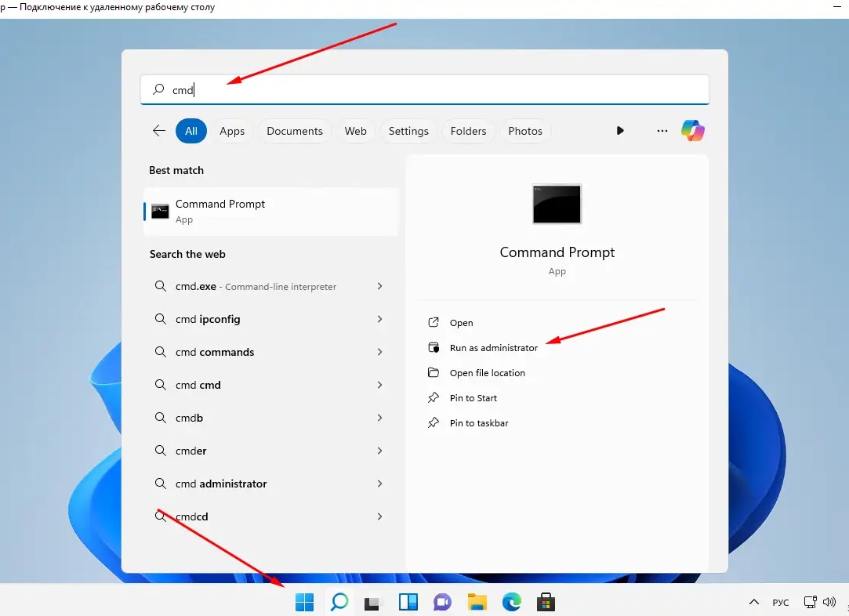
Task: Expand the chevron beside cmdcd
Action: (379, 516)
